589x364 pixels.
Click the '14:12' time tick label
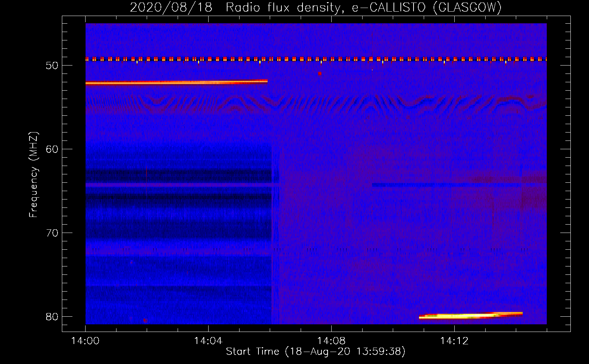click(x=454, y=341)
